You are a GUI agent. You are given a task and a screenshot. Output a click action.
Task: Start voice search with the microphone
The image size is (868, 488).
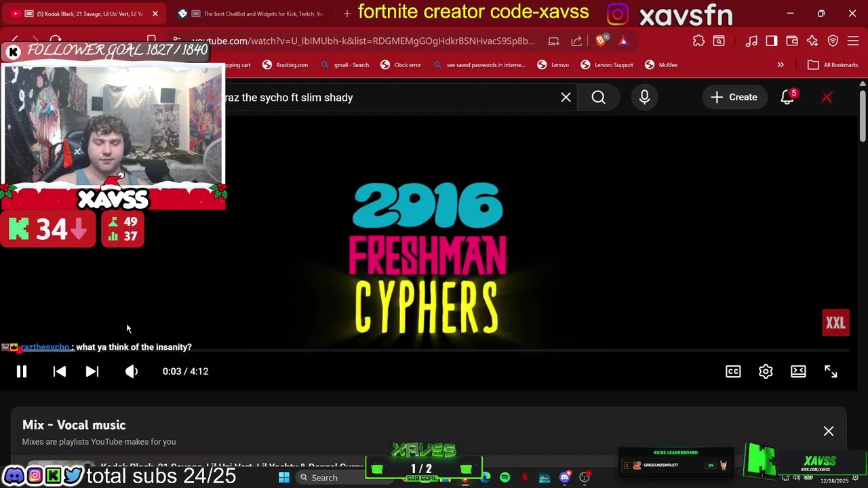[x=644, y=98]
